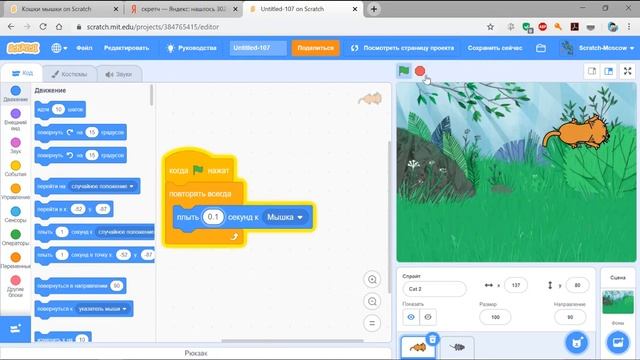This screenshot has height=360, width=640.
Task: Open My Stuff folder icon
Action: tap(541, 48)
